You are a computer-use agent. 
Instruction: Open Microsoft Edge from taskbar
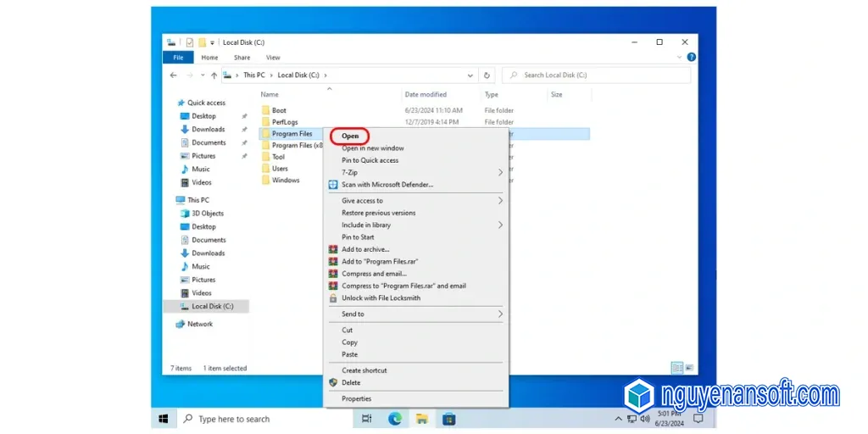pos(395,419)
